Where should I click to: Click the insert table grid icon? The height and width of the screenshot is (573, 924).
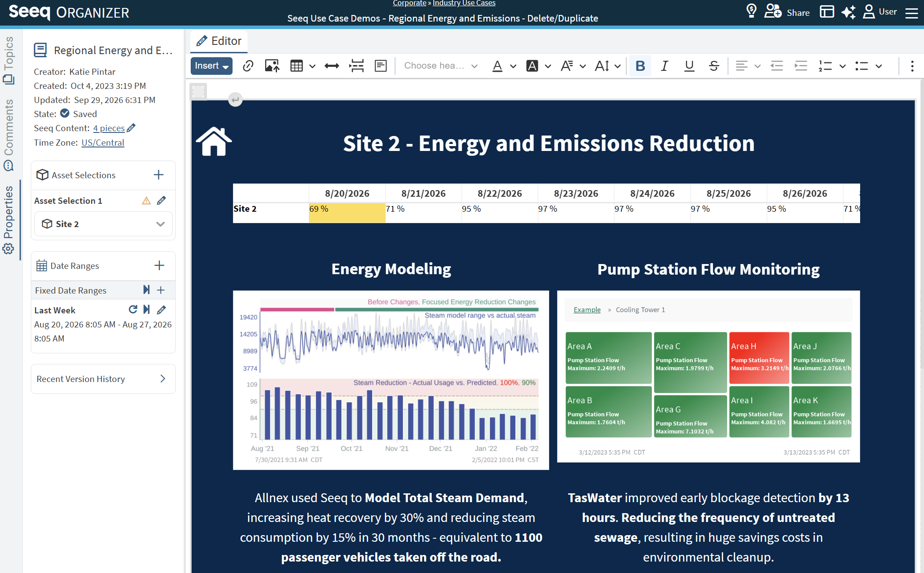click(296, 66)
